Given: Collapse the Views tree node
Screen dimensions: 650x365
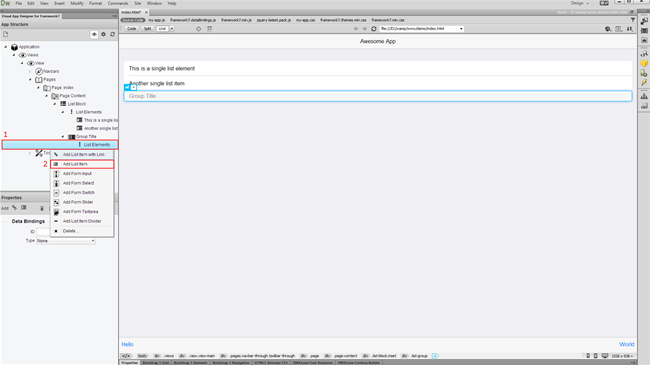Looking at the screenshot, I should (14, 55).
